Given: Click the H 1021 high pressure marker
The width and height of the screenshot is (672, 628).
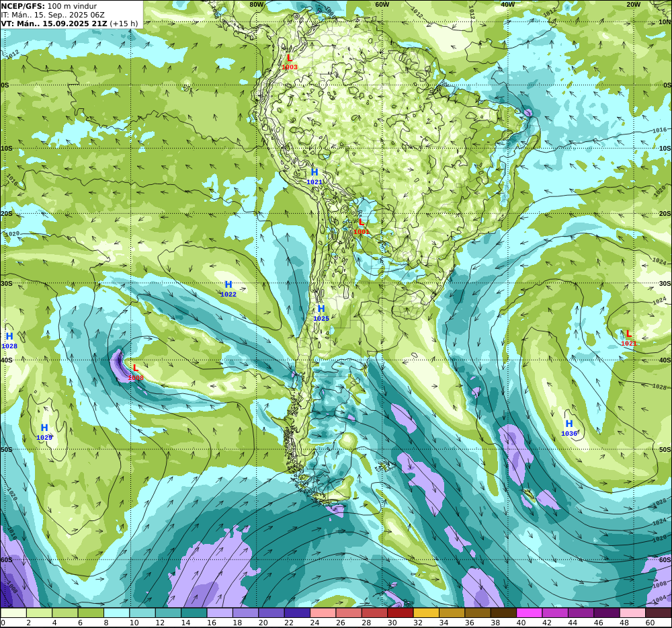Looking at the screenshot, I should click(x=314, y=176).
